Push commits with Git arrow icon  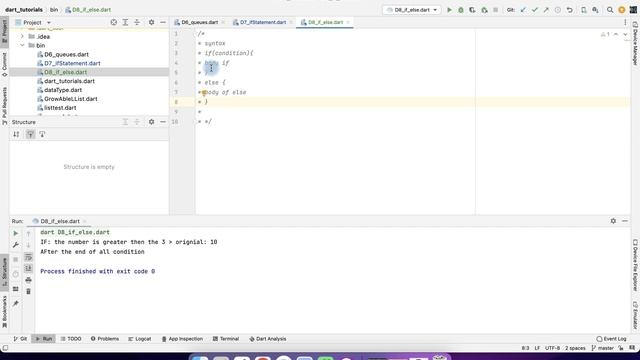pos(546,10)
